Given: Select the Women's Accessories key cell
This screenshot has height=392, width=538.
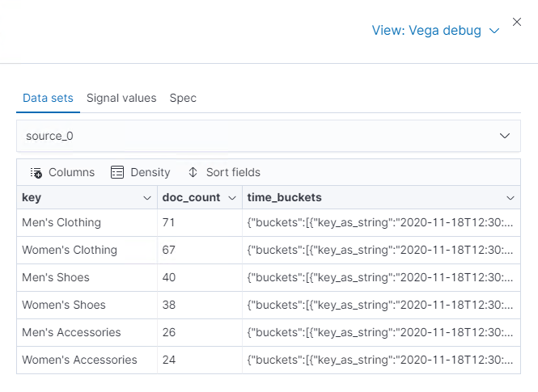Looking at the screenshot, I should [79, 360].
